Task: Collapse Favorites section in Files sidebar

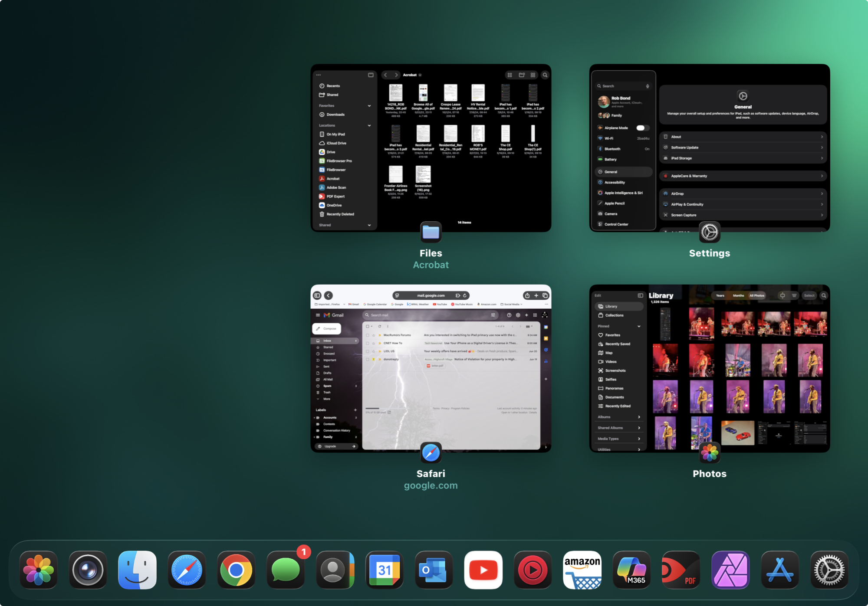Action: pos(369,106)
